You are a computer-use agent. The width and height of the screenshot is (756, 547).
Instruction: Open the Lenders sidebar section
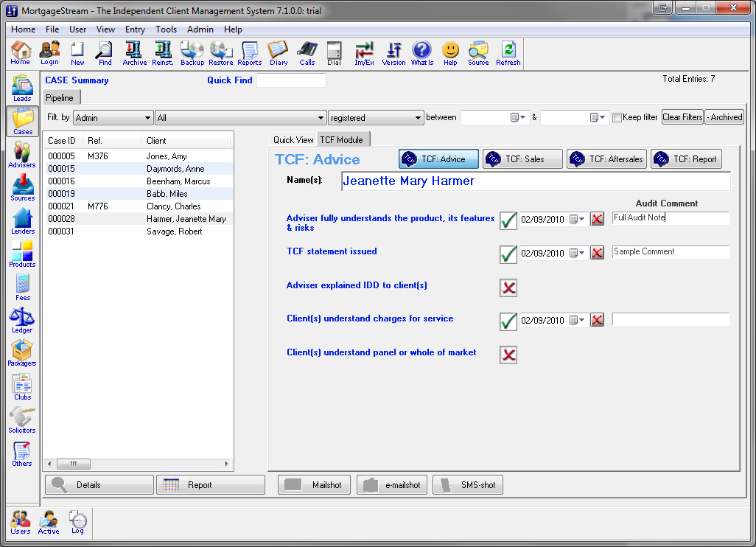(x=22, y=221)
